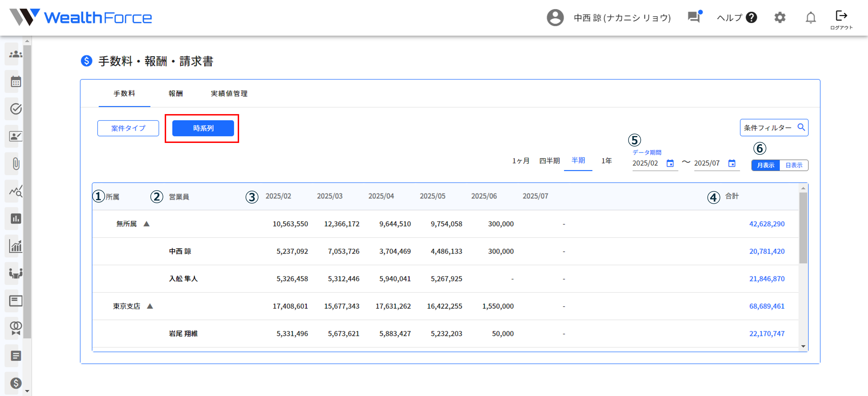The width and height of the screenshot is (868, 396).
Task: Click the search icon in condition filter
Action: point(801,127)
